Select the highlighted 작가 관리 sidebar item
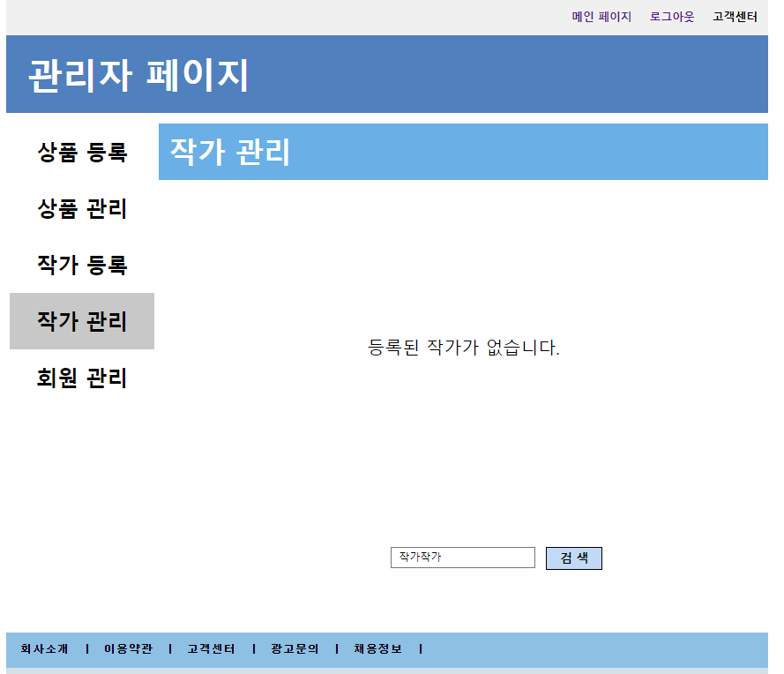 pos(82,321)
